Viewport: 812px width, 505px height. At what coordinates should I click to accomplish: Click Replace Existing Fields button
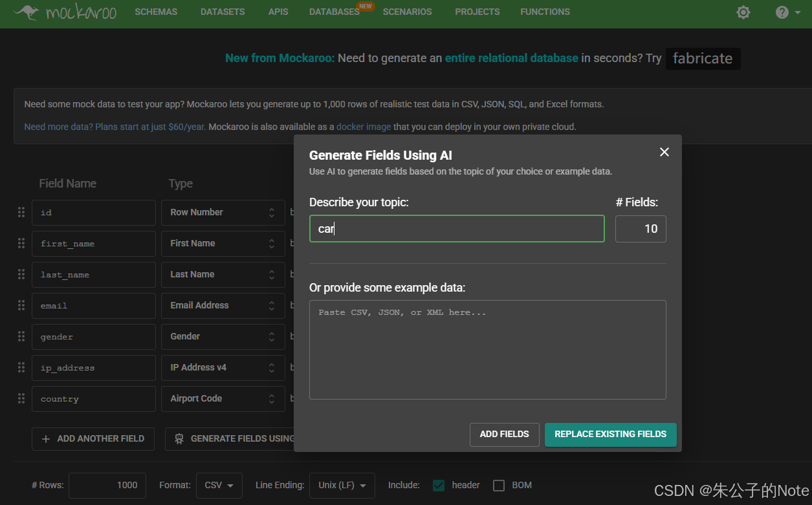pyautogui.click(x=611, y=435)
